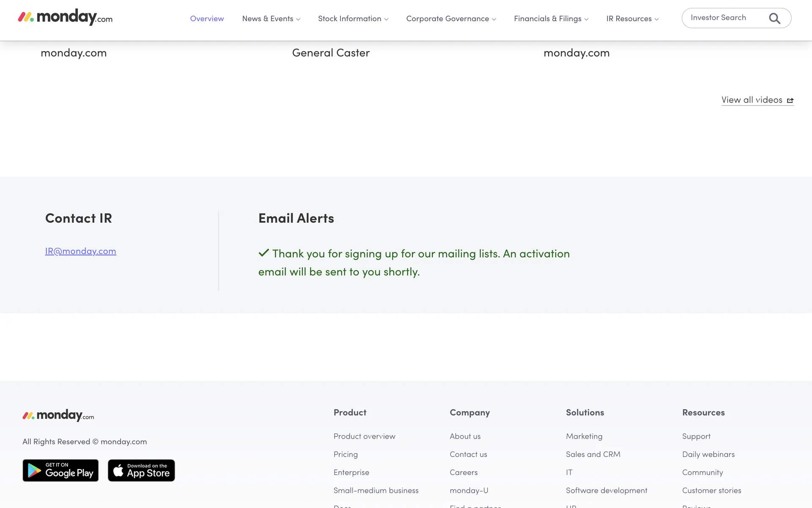Screen dimensions: 812x508
Task: Open Daily webinars resource link
Action: coord(708,454)
